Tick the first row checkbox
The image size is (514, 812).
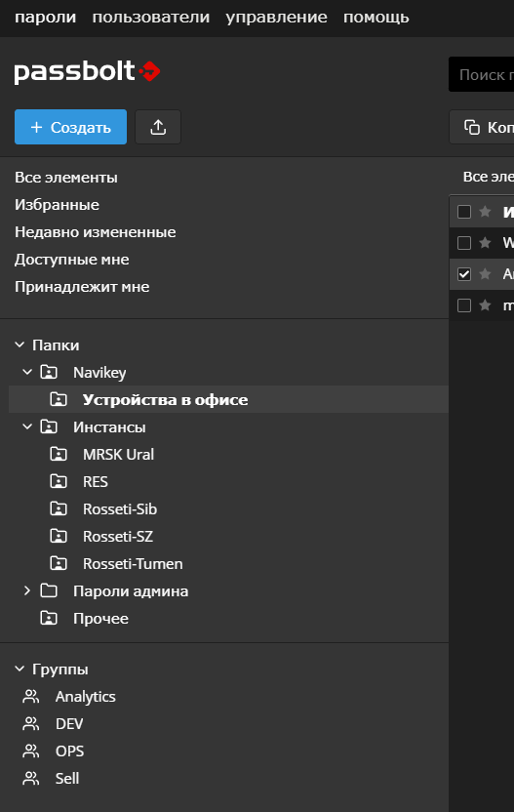click(x=464, y=211)
